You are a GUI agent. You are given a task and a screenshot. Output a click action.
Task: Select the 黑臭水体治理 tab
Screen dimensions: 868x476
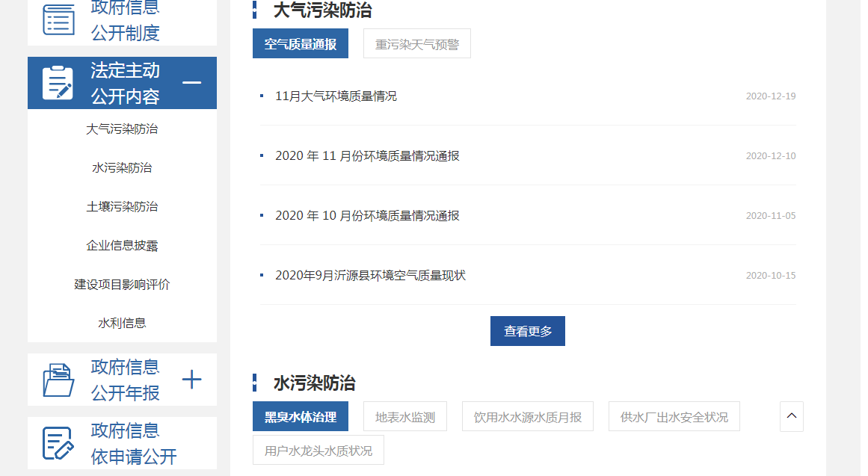click(x=301, y=417)
